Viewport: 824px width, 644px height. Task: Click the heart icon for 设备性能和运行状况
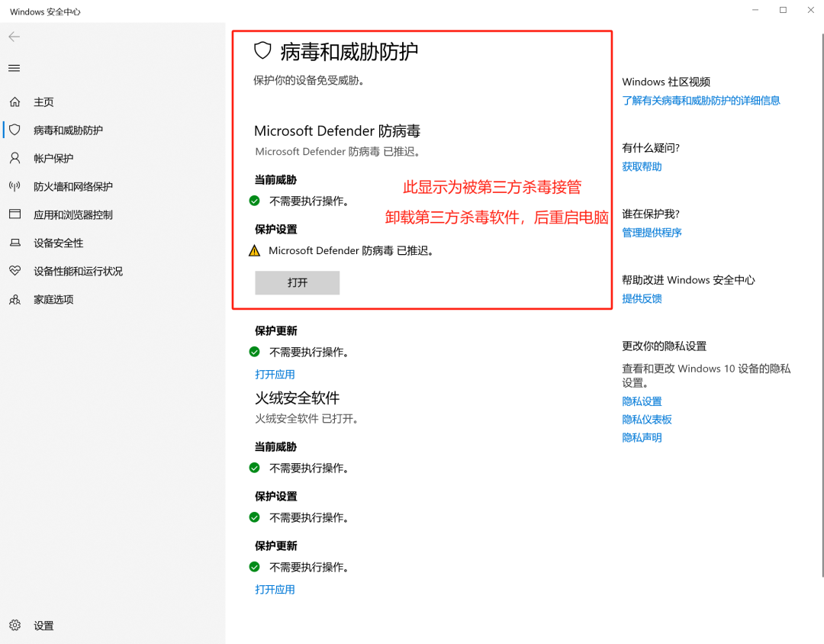point(14,271)
